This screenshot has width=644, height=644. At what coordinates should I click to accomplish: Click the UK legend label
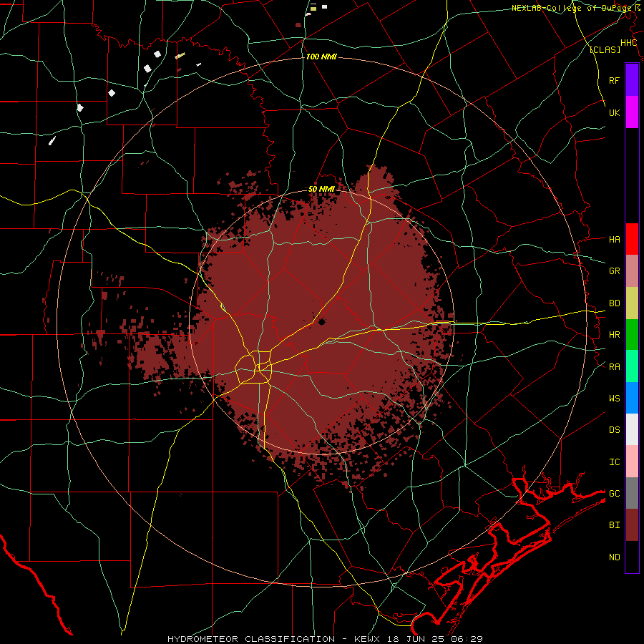click(615, 112)
